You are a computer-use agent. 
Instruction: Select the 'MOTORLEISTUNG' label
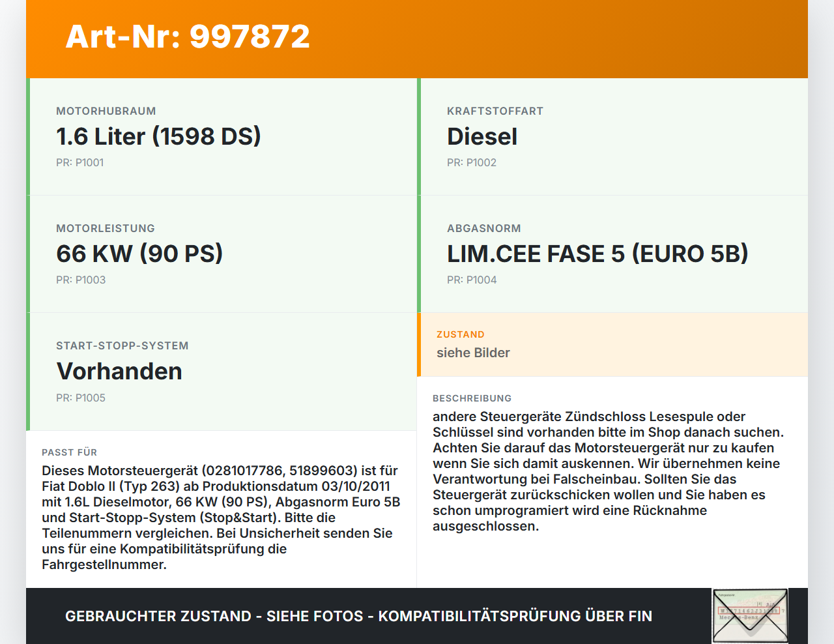[106, 228]
